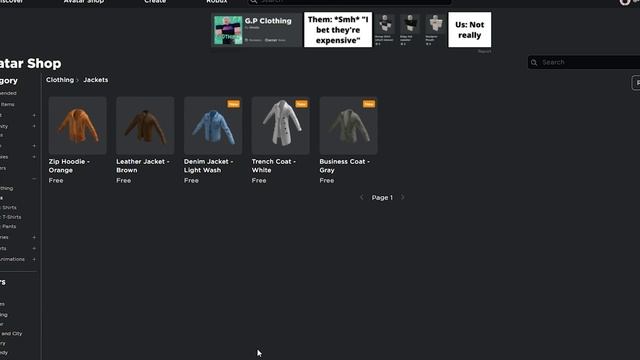
Task: Open the Avatar Shop nav item
Action: [x=84, y=2]
